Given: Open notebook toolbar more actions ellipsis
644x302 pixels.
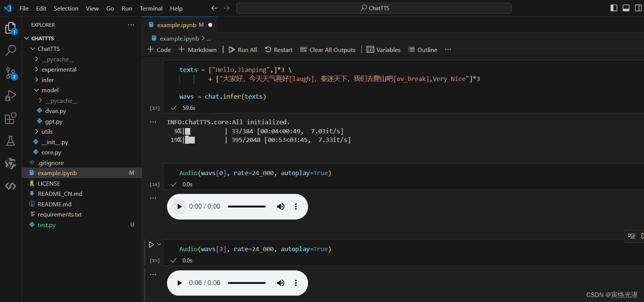Looking at the screenshot, I should point(448,49).
